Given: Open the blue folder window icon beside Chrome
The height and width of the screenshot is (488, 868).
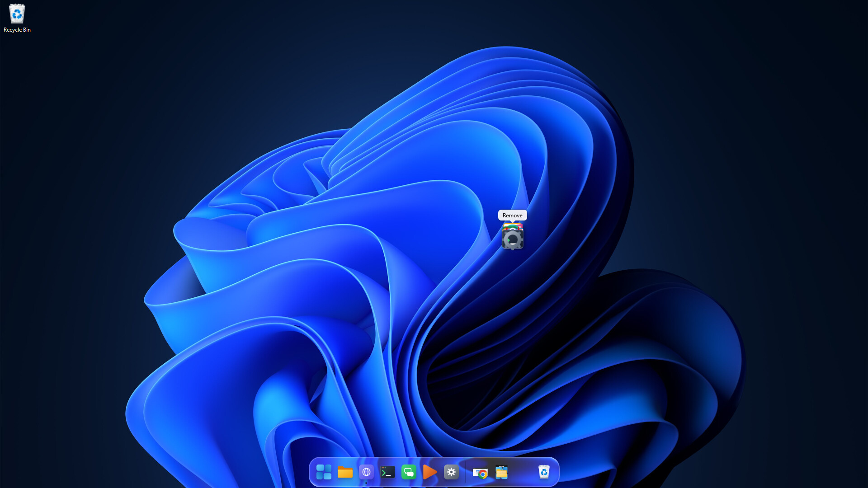Looking at the screenshot, I should (501, 472).
